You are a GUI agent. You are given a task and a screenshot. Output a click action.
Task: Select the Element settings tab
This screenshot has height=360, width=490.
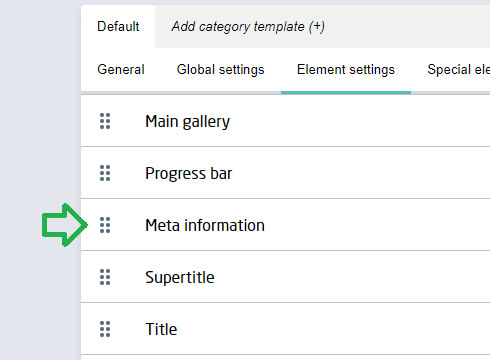pos(346,70)
